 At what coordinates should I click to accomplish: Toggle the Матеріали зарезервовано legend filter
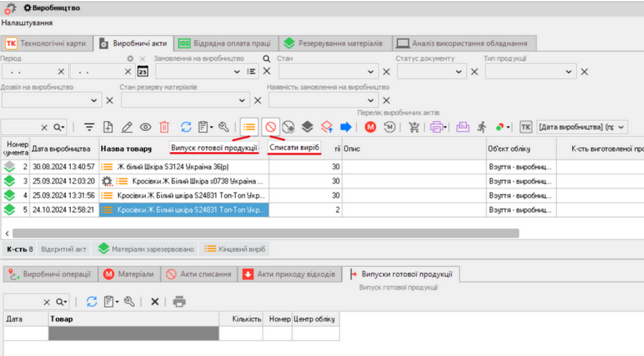click(145, 249)
